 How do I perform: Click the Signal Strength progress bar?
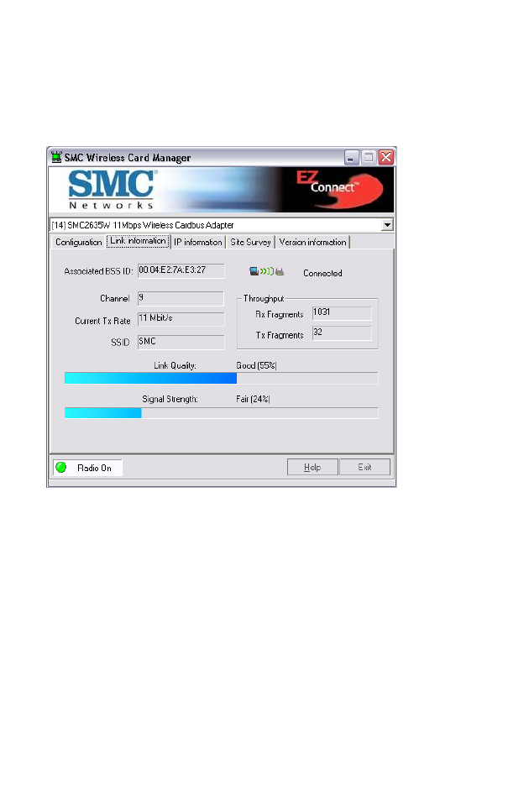tap(221, 413)
